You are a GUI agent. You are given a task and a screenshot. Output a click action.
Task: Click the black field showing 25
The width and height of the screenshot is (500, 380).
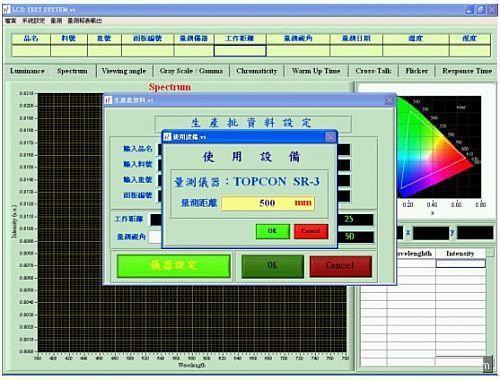pyautogui.click(x=356, y=219)
